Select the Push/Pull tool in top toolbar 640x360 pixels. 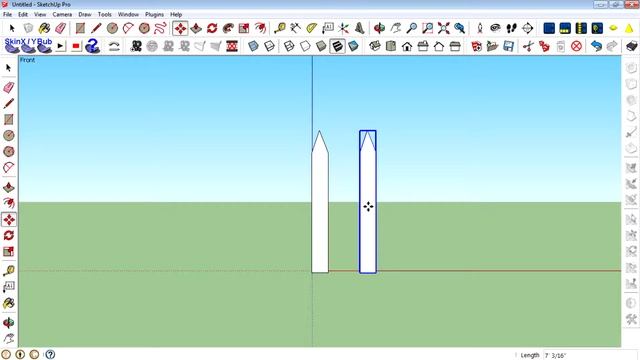coord(196,28)
